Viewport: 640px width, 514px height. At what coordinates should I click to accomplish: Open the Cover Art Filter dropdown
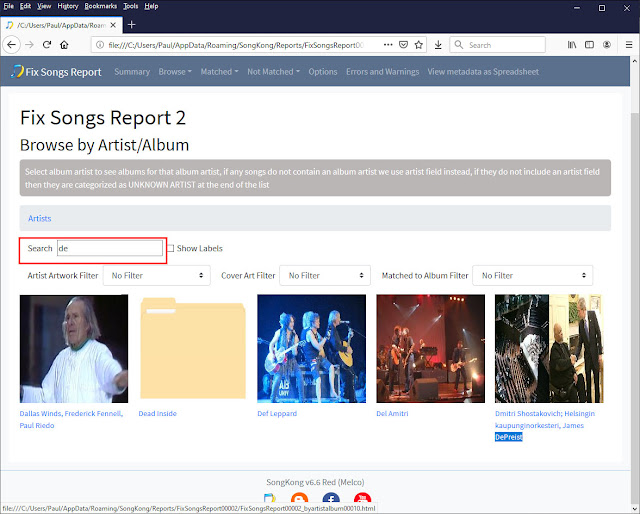click(325, 276)
